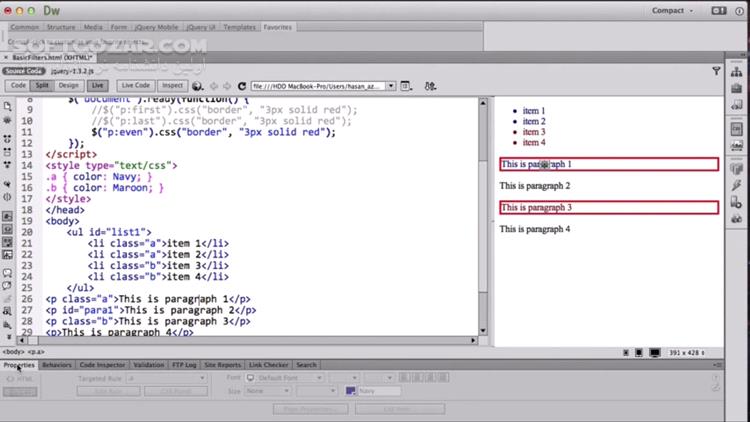Click the filter funnel icon above the preview
Screen dimensions: 750x422
[716, 71]
